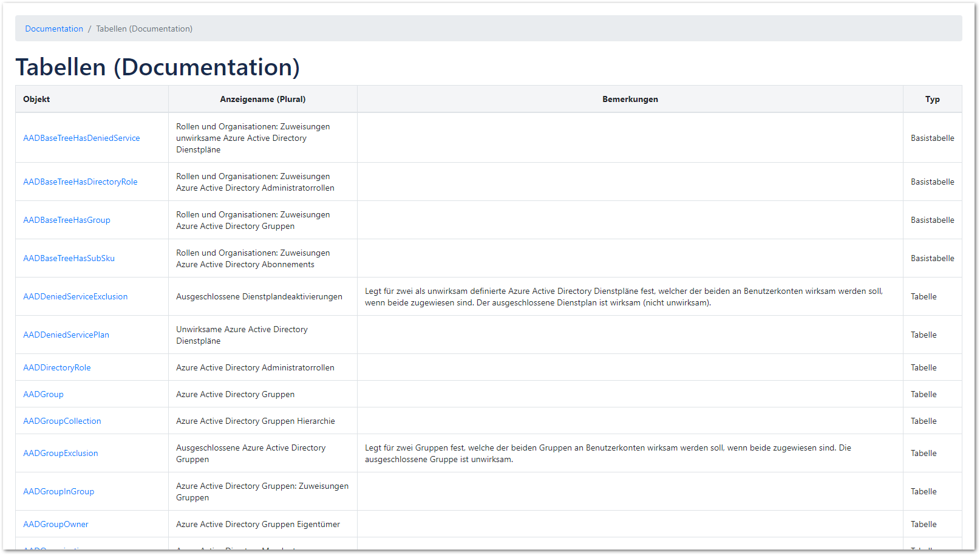
Task: Open the AADBaseTreeHasSubSku link
Action: click(x=69, y=258)
